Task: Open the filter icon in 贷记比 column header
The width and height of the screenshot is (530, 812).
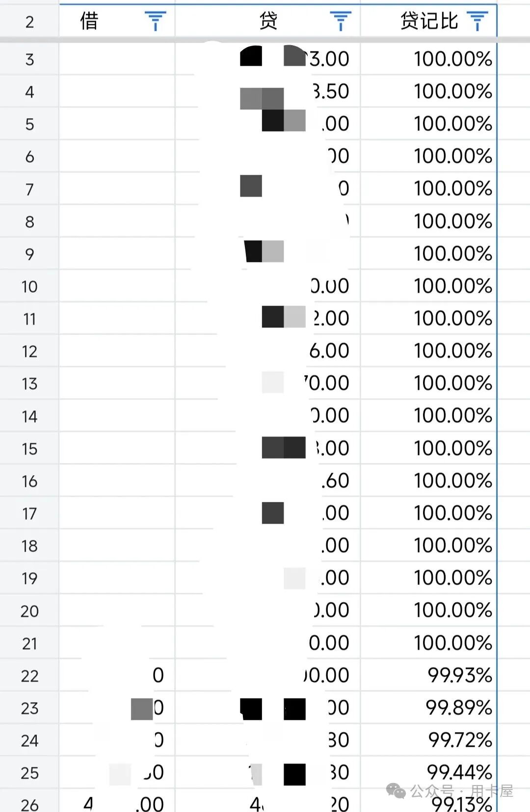Action: coord(477,21)
